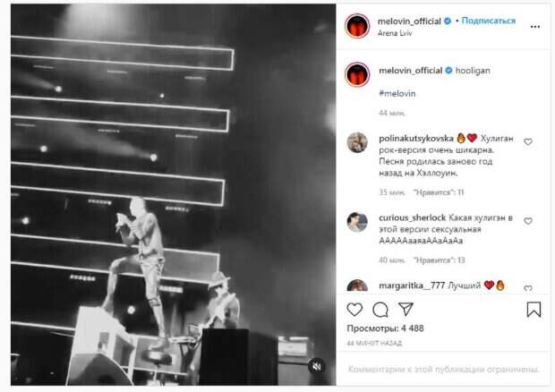Open polinakutsykovska's profile avatar
555x392 pixels.
[357, 142]
